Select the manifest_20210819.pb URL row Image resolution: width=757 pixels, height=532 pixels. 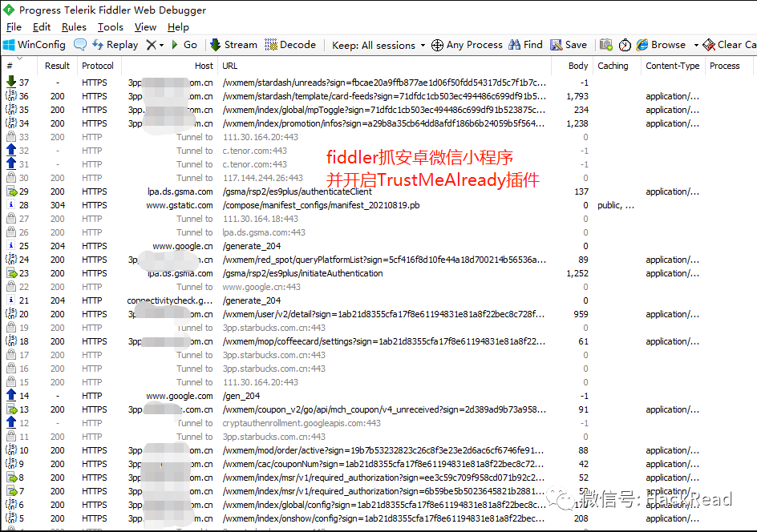tap(321, 205)
